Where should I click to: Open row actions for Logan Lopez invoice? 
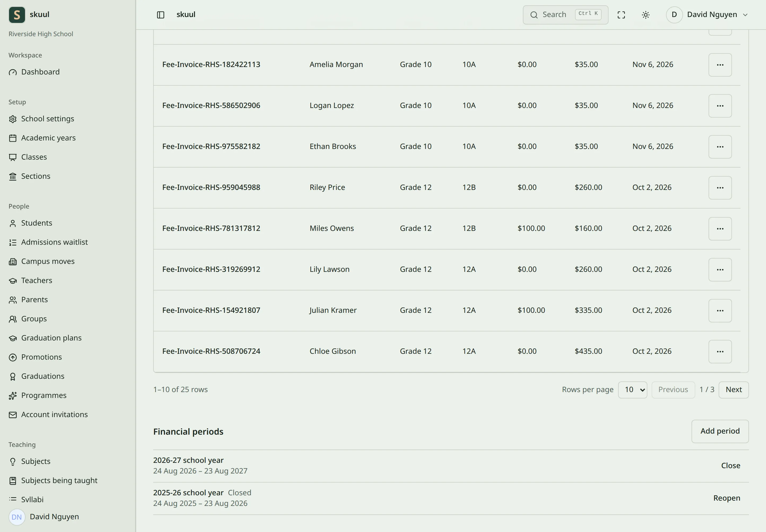coord(720,106)
